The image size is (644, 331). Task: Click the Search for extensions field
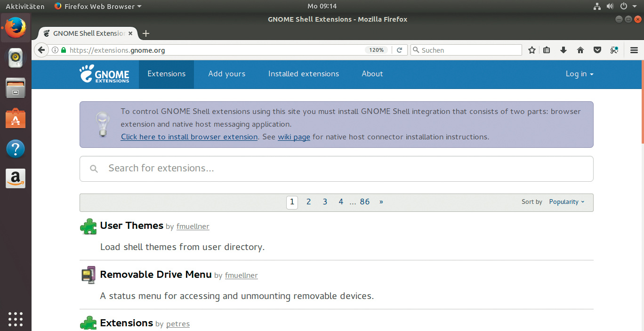pyautogui.click(x=336, y=169)
